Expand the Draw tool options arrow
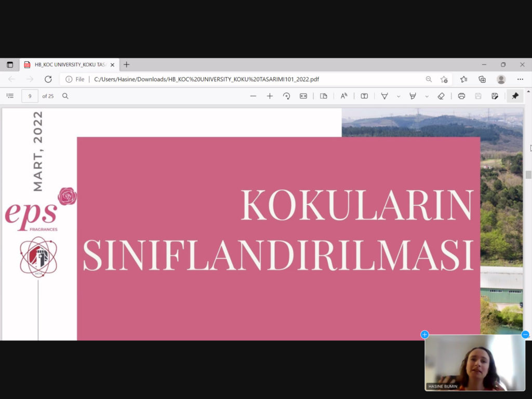Image resolution: width=532 pixels, height=399 pixels. 398,96
